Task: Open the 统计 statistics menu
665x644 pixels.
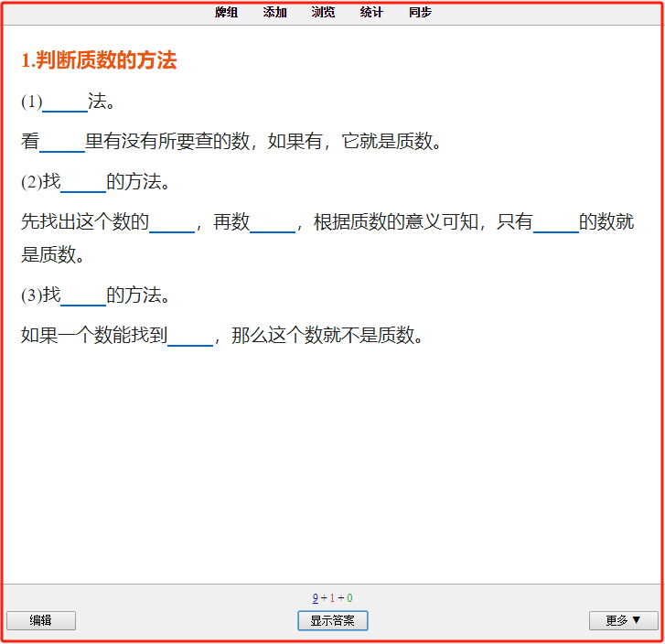Action: click(371, 12)
